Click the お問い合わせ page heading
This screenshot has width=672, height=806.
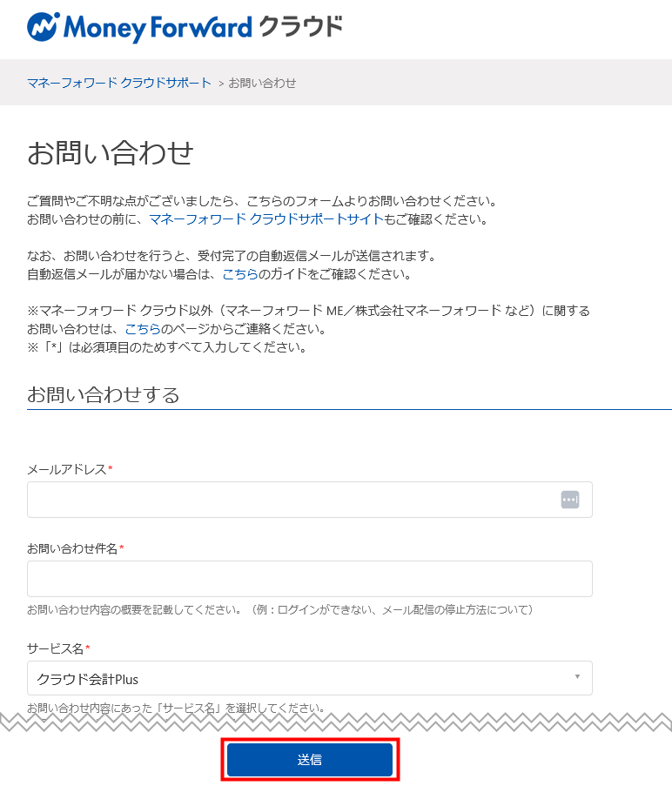click(110, 153)
